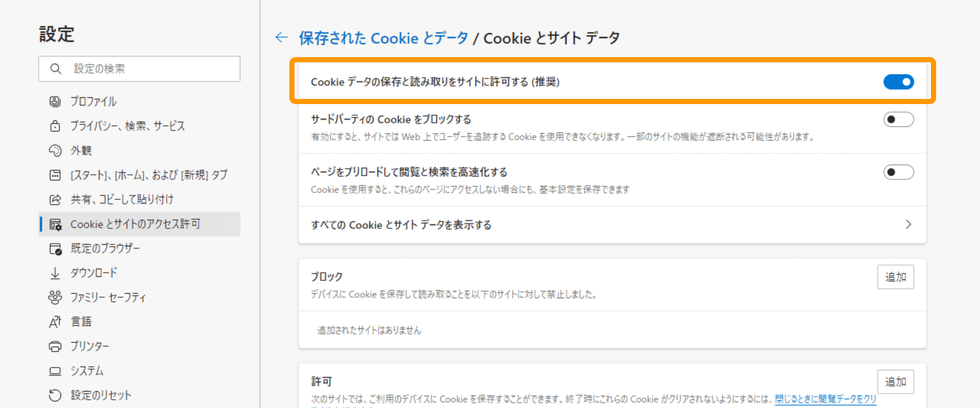This screenshot has height=408, width=980.
Task: Disable Cookie データの保存と読み取り permission toggle
Action: (899, 82)
